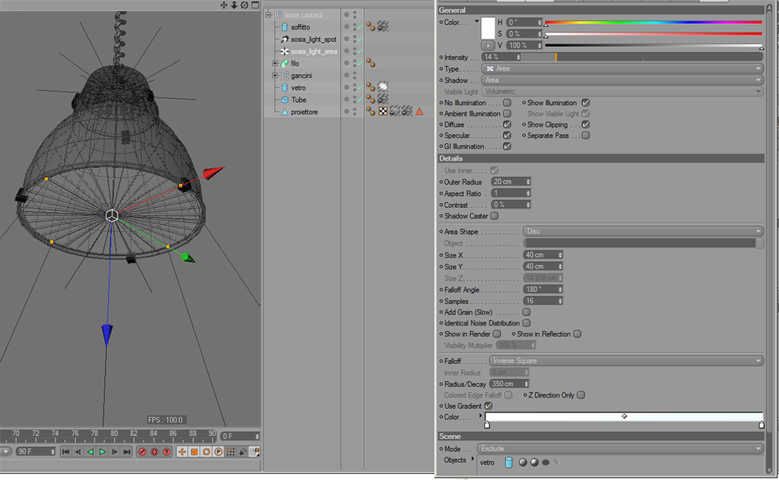This screenshot has width=779, height=480.
Task: Click the vetro object icon in Objects list
Action: coord(508,462)
